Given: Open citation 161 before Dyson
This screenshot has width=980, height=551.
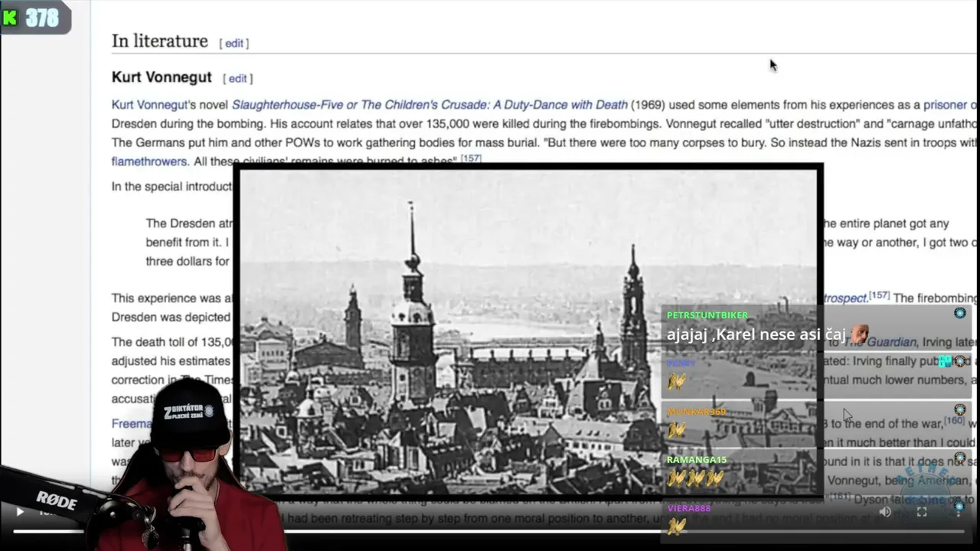Looking at the screenshot, I should coord(841,496).
